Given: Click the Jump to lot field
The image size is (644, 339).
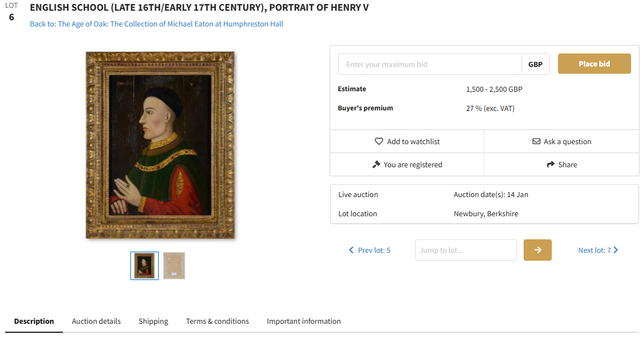Looking at the screenshot, I should 466,250.
